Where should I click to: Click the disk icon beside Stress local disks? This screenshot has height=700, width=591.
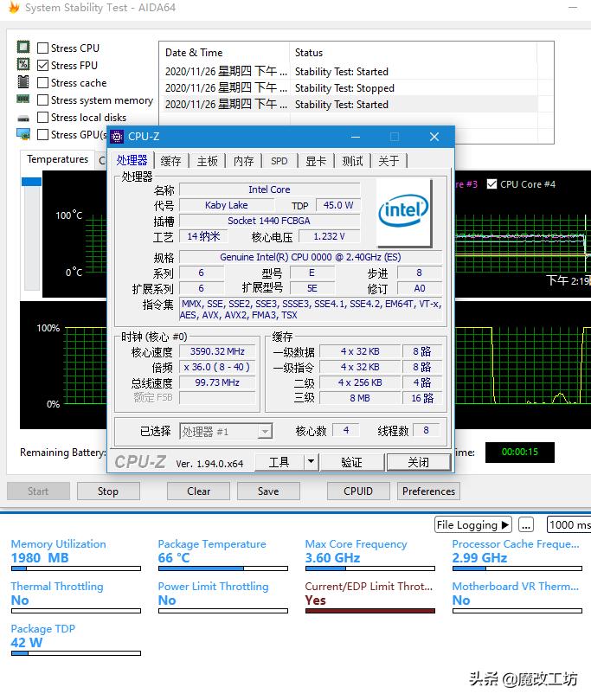23,119
